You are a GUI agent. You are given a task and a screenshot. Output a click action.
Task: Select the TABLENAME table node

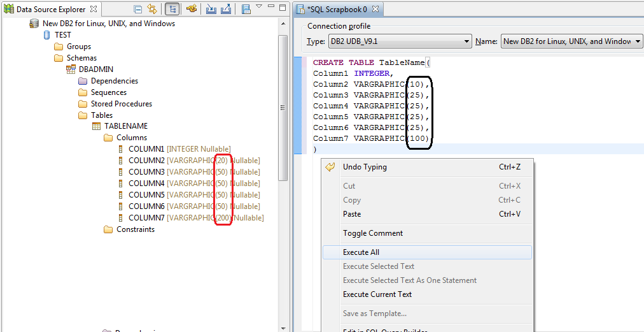tap(125, 126)
